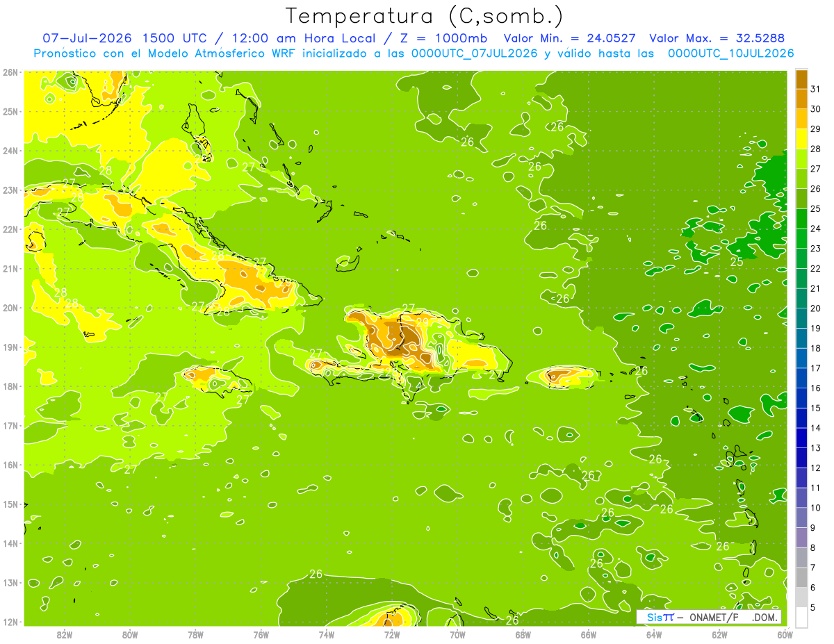Image resolution: width=834 pixels, height=644 pixels.
Task: Click the latitude axis label "13N"
Action: (x=10, y=582)
